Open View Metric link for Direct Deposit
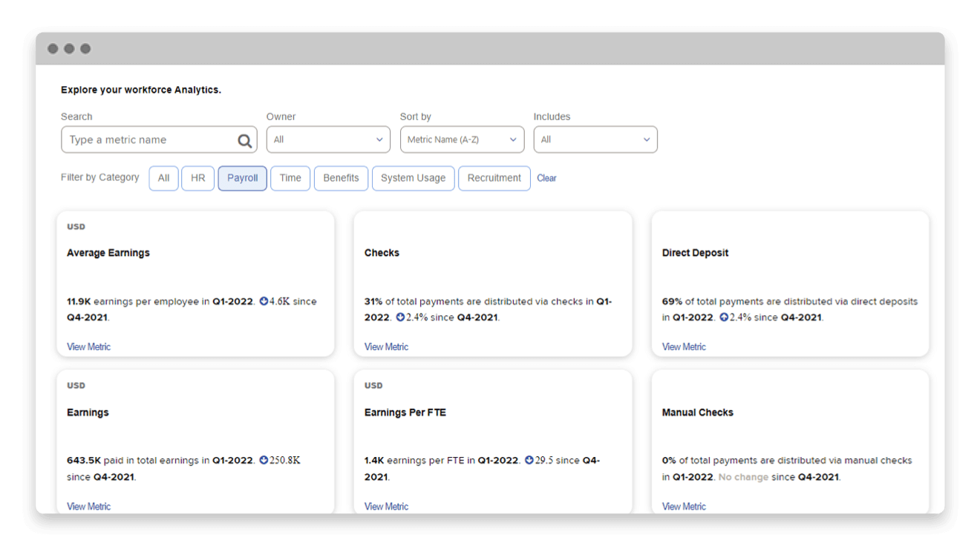The image size is (980, 546). tap(684, 346)
